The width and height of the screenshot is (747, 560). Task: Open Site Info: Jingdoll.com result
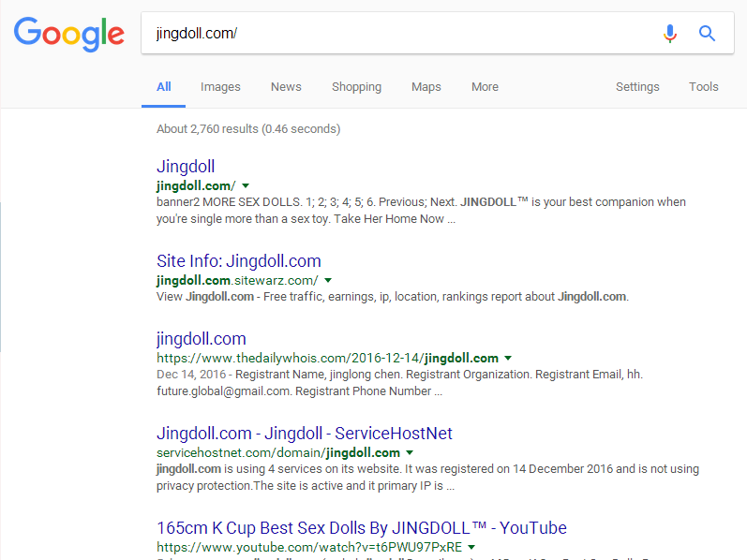[239, 261]
